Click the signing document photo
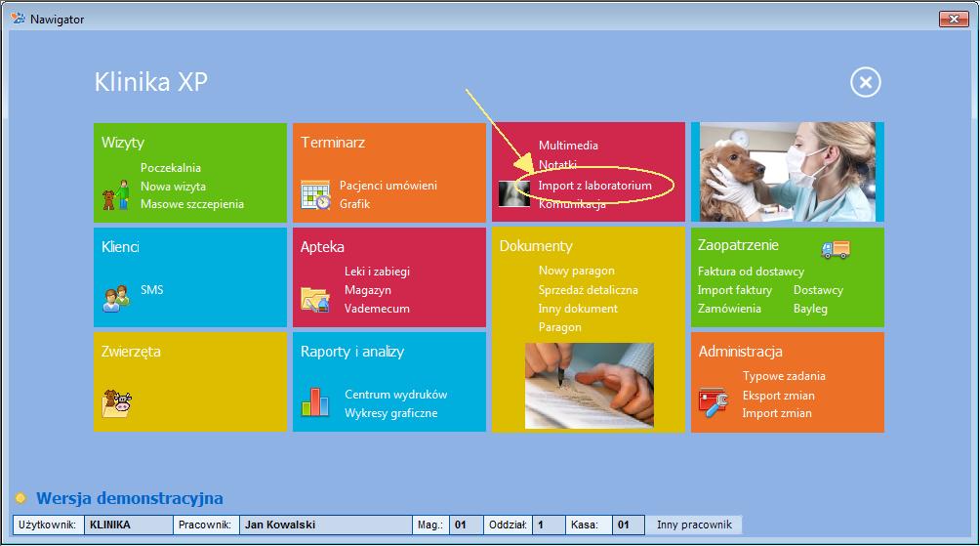The height and width of the screenshot is (546, 980). click(x=590, y=385)
